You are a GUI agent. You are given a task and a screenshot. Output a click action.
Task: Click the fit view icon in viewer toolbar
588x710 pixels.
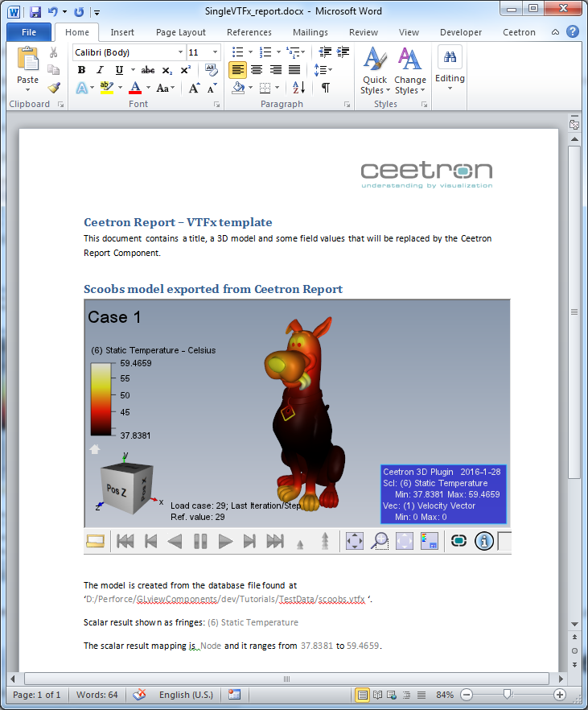point(354,541)
